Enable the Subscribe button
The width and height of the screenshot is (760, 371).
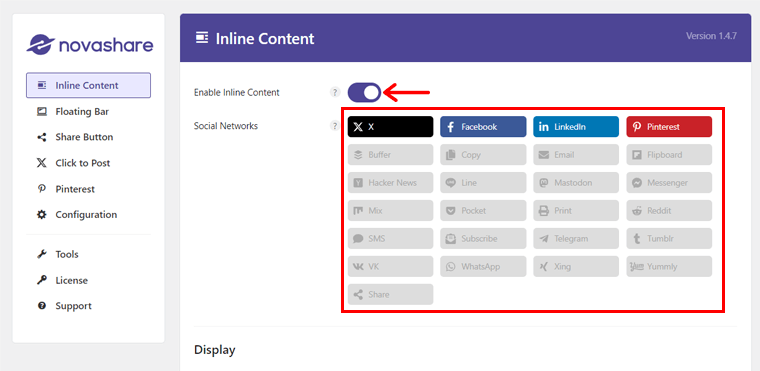click(x=483, y=239)
